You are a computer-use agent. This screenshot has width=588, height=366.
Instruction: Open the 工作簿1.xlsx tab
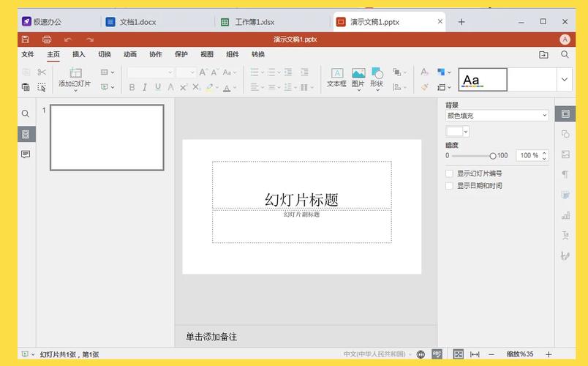click(x=274, y=22)
